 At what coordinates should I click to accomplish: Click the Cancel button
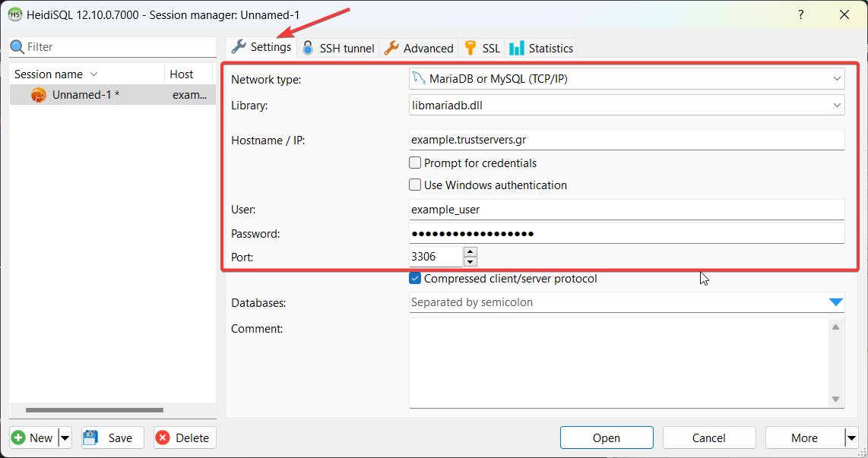[x=708, y=437]
